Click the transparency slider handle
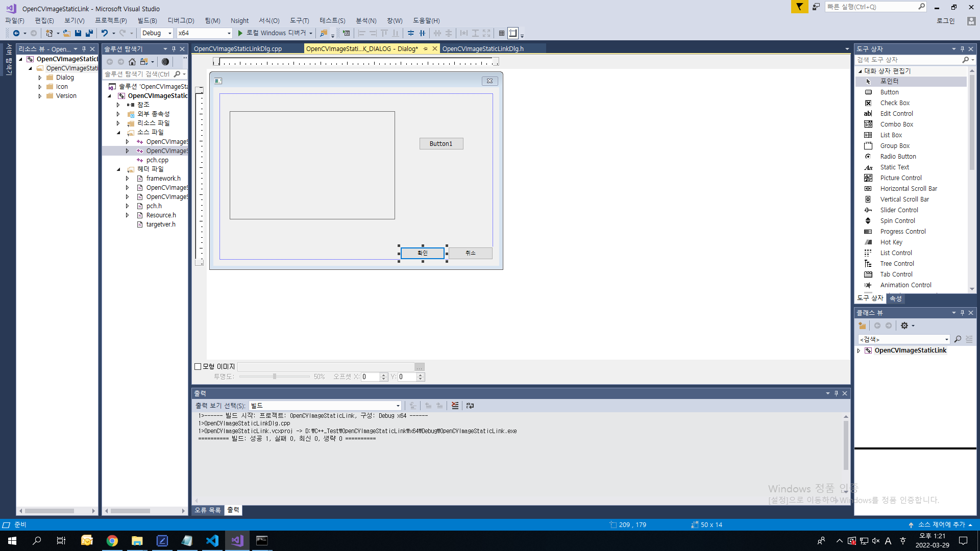 click(275, 377)
